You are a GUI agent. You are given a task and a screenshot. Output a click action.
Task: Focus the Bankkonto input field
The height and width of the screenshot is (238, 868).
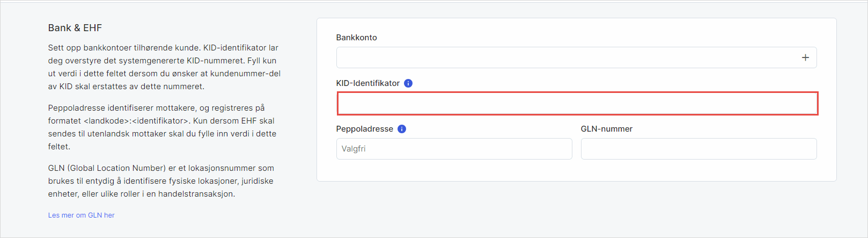point(563,57)
